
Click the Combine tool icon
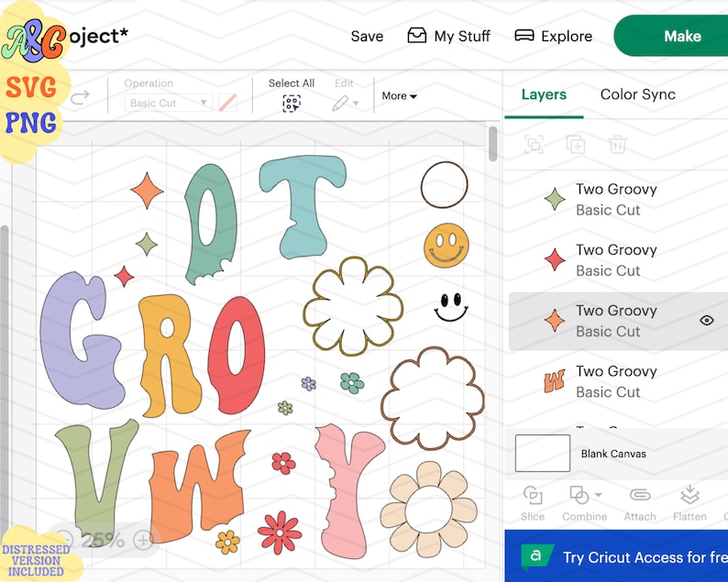[579, 495]
